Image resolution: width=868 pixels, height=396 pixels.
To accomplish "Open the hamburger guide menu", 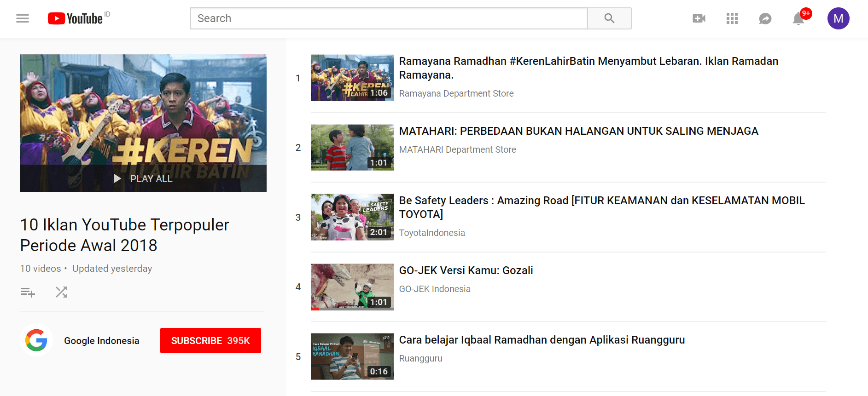I will click(23, 18).
